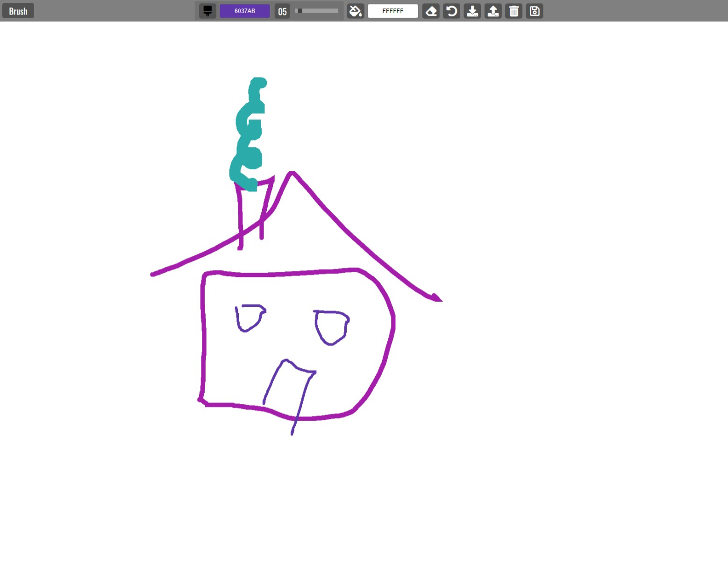Save drawing with the floppy disk icon

coord(535,11)
